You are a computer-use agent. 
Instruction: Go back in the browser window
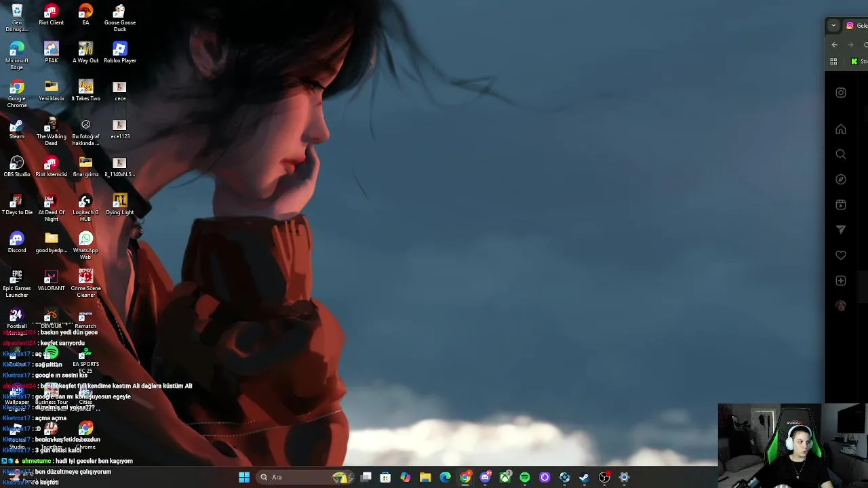point(835,45)
